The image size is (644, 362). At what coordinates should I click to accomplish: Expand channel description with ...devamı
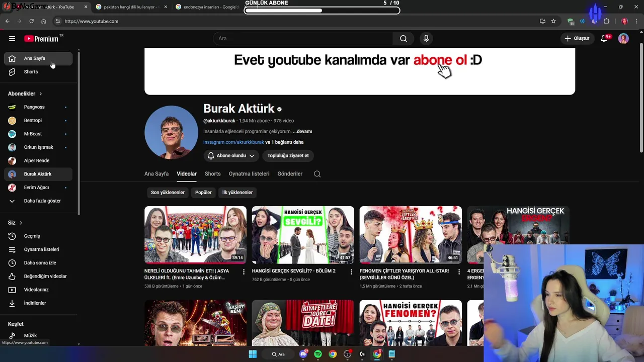[x=302, y=131]
